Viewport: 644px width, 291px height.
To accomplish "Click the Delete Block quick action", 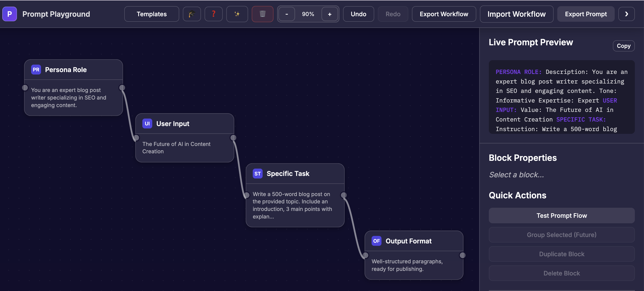I will tap(562, 273).
